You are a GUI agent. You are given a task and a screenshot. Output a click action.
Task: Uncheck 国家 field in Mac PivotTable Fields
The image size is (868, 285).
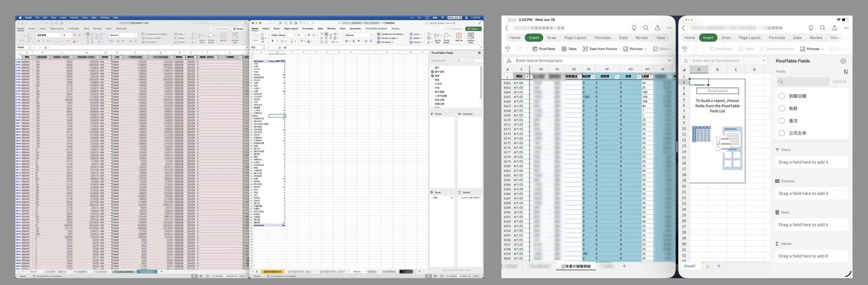tap(433, 76)
